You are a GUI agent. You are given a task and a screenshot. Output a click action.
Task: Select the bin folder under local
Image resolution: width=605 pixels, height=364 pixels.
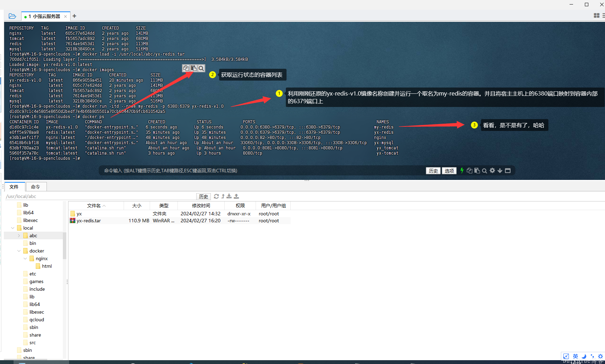pyautogui.click(x=33, y=243)
